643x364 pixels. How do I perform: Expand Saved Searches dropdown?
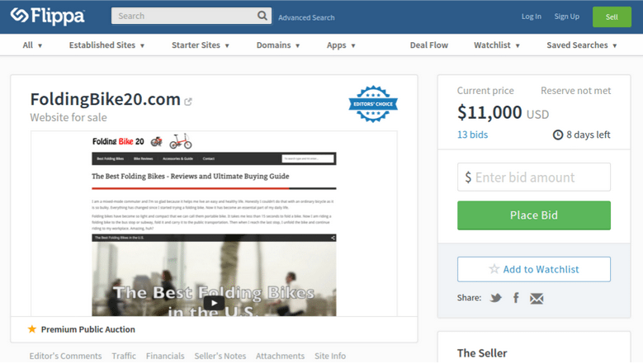click(581, 45)
